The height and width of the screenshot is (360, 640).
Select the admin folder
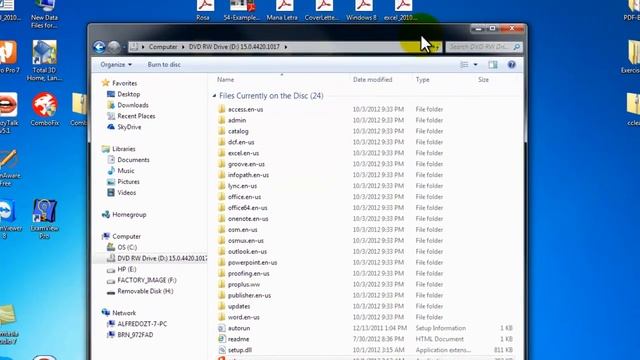(237, 120)
